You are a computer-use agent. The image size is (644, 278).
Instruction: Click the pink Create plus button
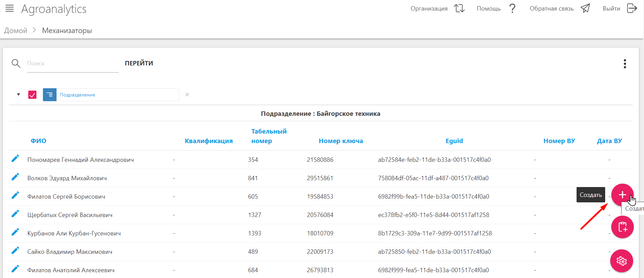622,195
